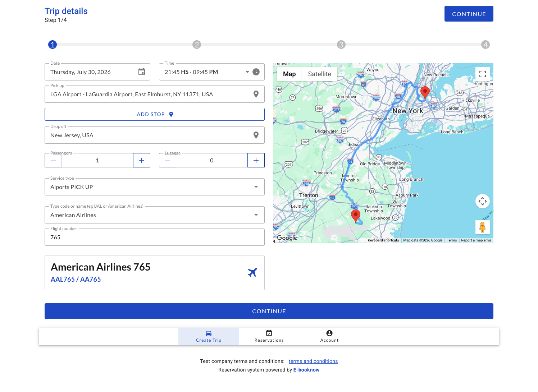Click the ADD STOP button
Screen dimensions: 538x392
(155, 114)
